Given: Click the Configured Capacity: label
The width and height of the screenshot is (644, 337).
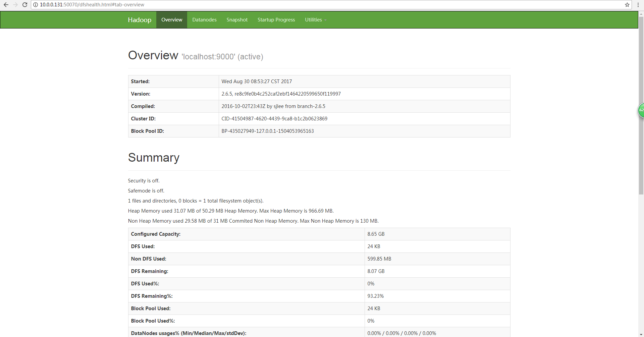Looking at the screenshot, I should (156, 234).
